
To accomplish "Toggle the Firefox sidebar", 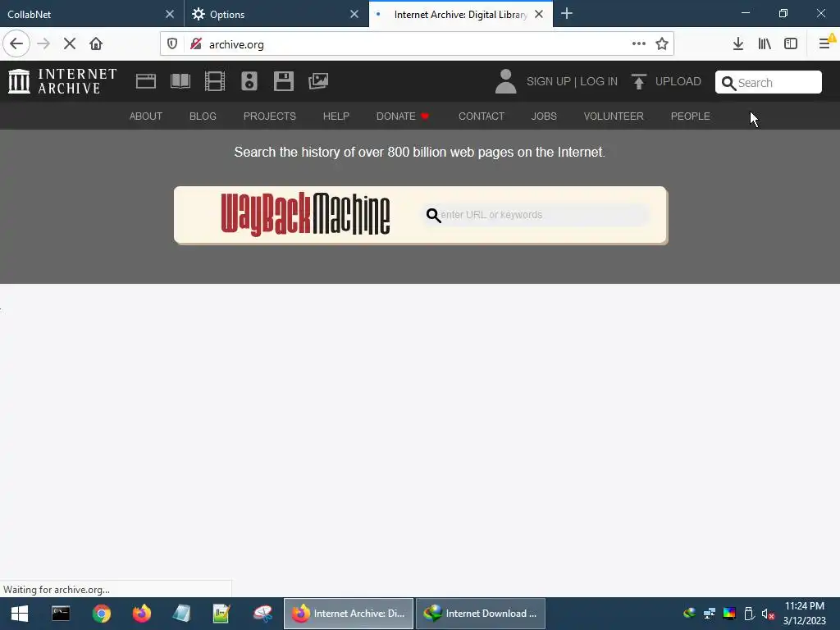I will coord(791,44).
